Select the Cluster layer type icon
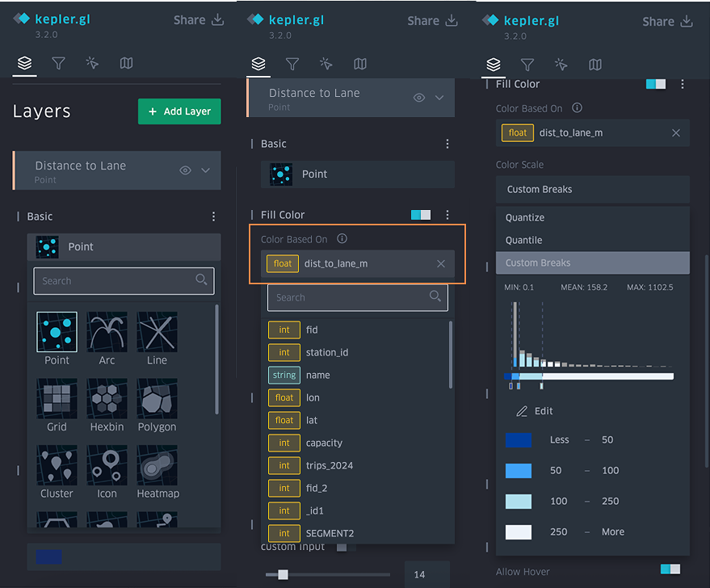Screen dimensions: 710x588 click(x=57, y=464)
